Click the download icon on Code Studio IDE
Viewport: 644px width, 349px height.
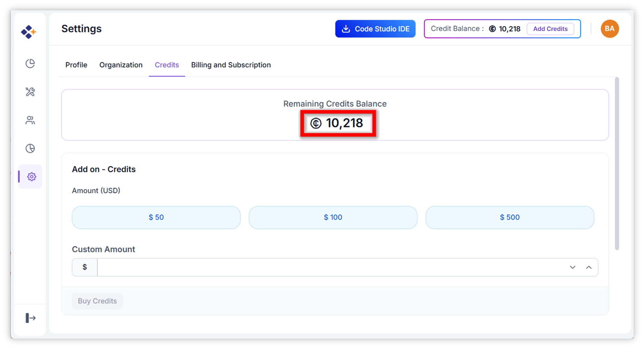coord(346,29)
